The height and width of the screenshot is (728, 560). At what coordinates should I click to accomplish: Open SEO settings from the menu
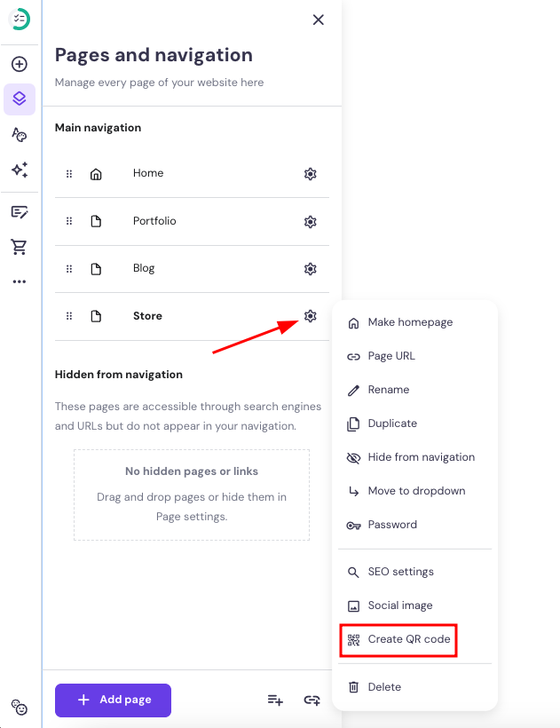pos(401,572)
